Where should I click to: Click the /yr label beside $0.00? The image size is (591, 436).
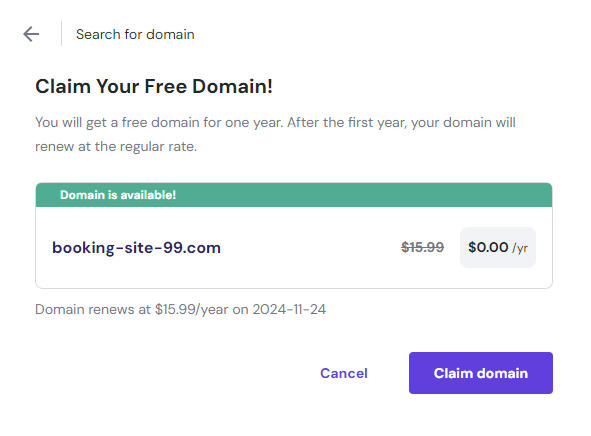520,248
